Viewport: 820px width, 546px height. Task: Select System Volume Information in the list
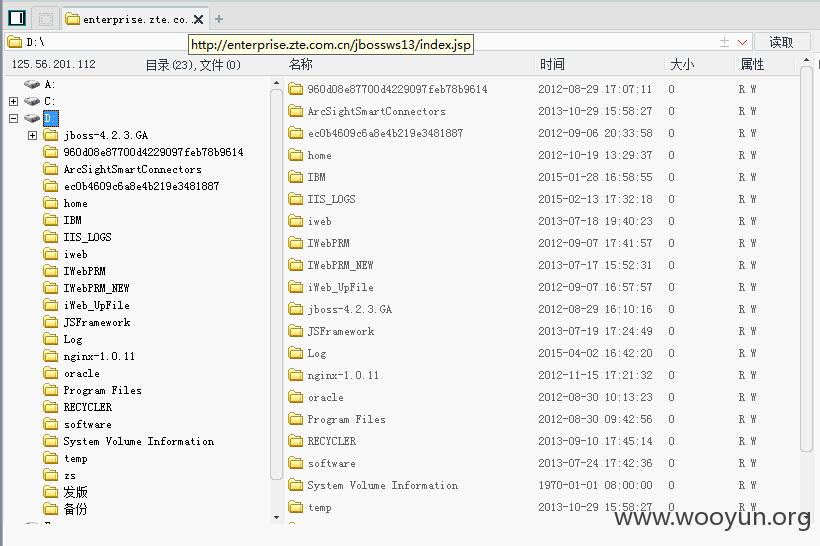(541, 485)
